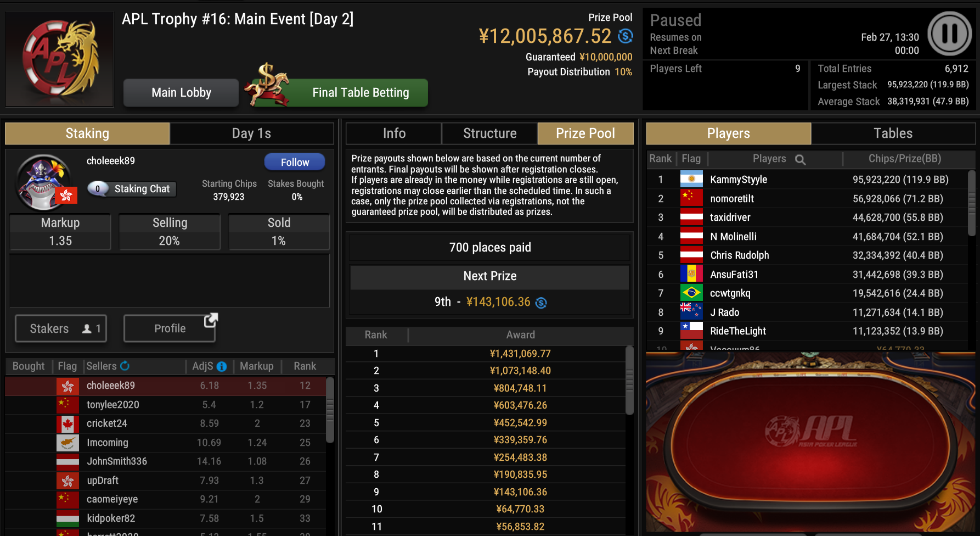This screenshot has height=536, width=980.
Task: View Stakers list
Action: [61, 328]
